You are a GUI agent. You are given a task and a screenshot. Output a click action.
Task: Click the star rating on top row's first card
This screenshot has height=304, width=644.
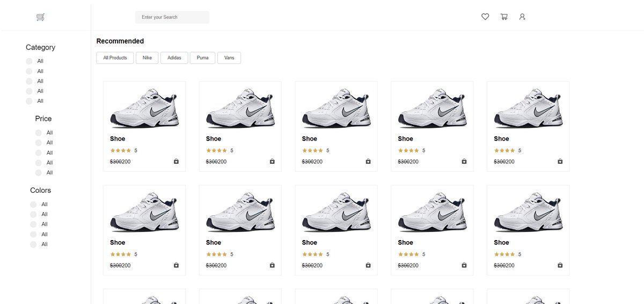[121, 150]
